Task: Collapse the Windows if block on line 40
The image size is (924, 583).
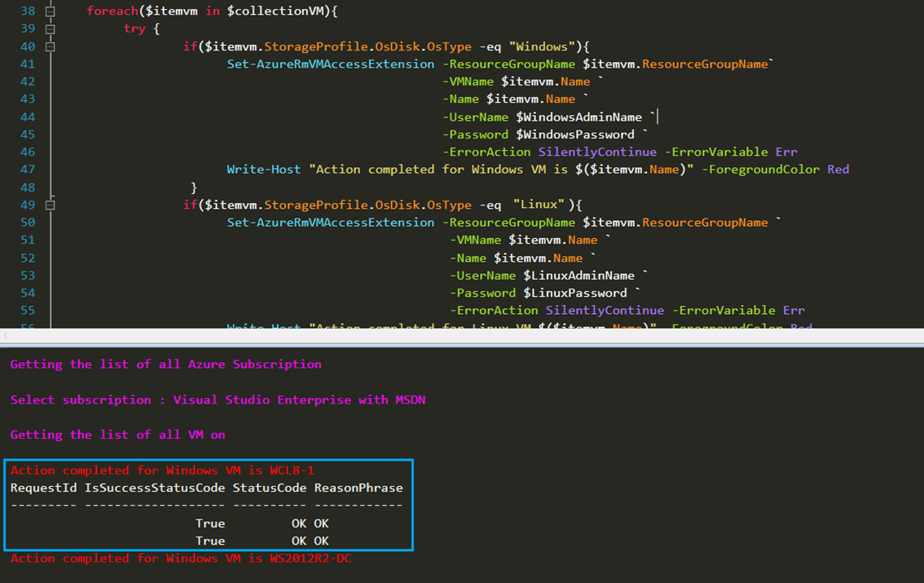Action: point(50,46)
